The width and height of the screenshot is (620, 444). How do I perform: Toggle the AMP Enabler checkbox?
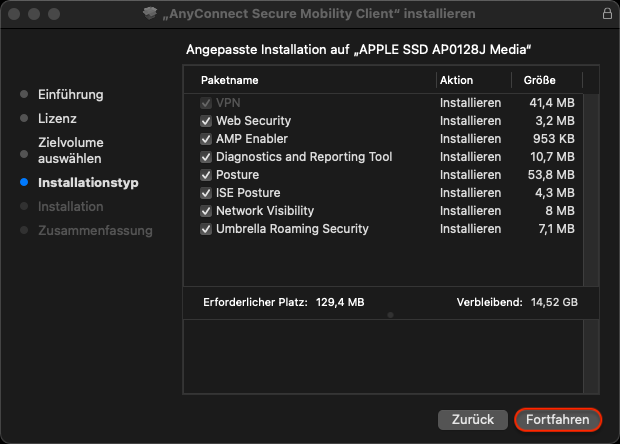tap(206, 139)
